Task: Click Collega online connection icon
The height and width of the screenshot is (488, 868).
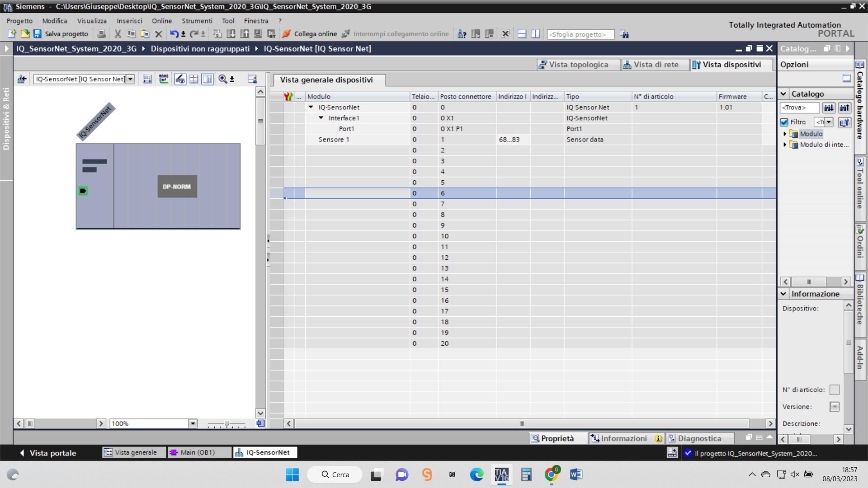Action: 287,34
